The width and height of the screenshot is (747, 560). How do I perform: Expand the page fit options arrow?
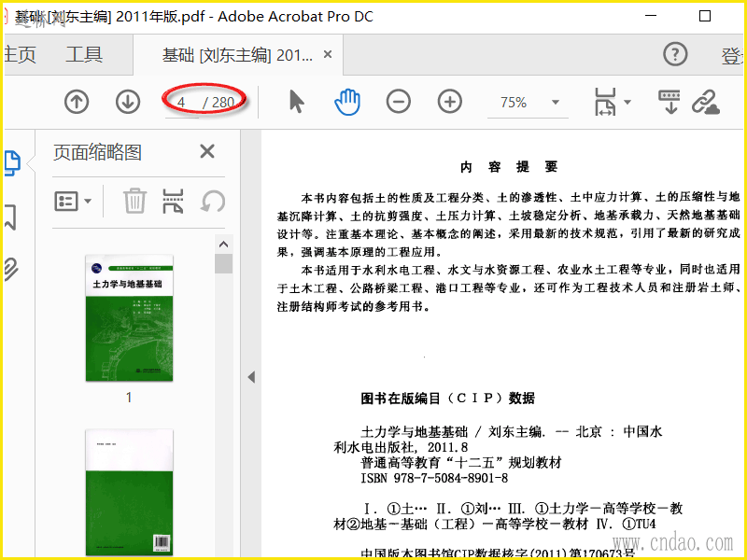point(627,102)
